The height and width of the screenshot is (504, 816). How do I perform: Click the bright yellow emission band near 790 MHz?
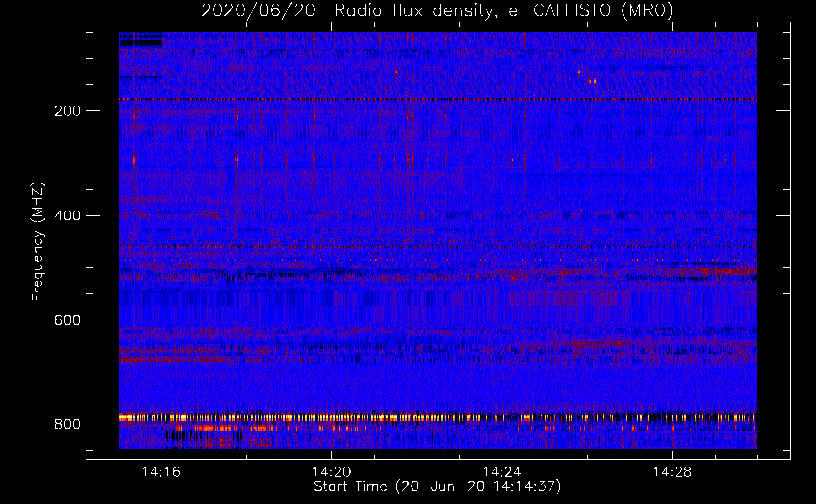click(x=438, y=417)
